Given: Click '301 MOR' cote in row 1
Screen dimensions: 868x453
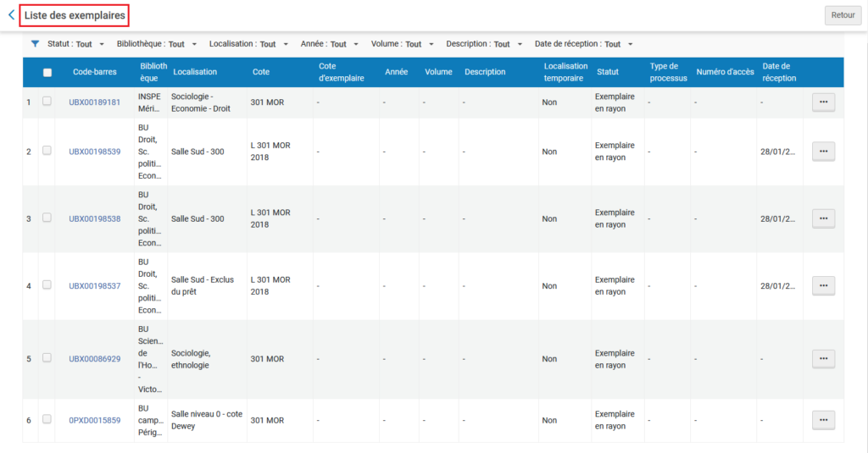Looking at the screenshot, I should (267, 102).
